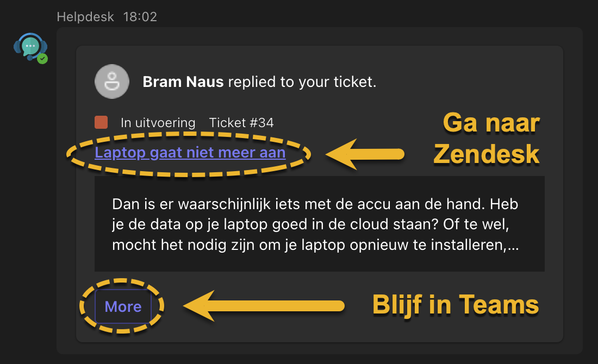Click the Ticket #34 label
The width and height of the screenshot is (598, 364).
[x=241, y=123]
